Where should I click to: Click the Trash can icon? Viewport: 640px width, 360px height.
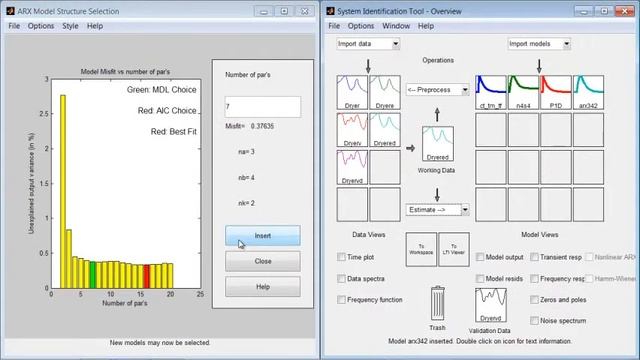tap(438, 303)
